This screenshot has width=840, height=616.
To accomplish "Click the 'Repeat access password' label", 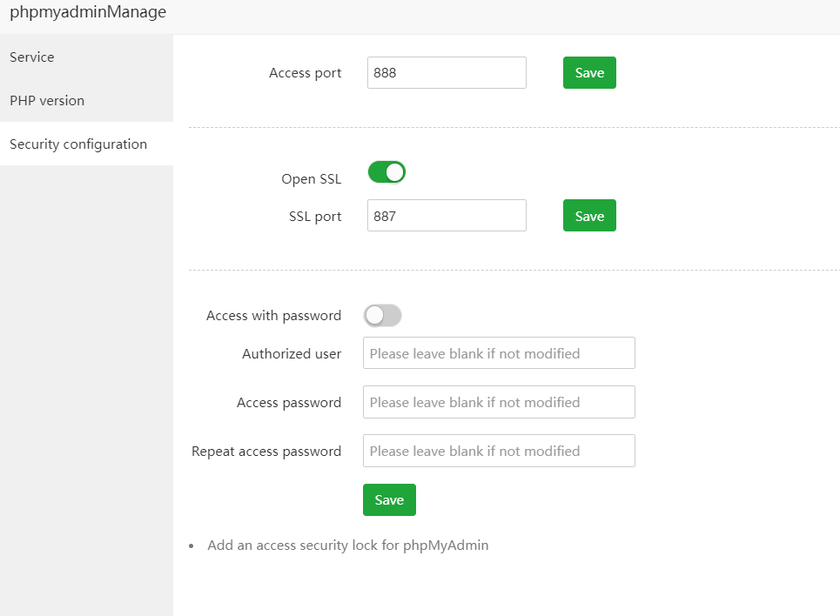I will [266, 452].
